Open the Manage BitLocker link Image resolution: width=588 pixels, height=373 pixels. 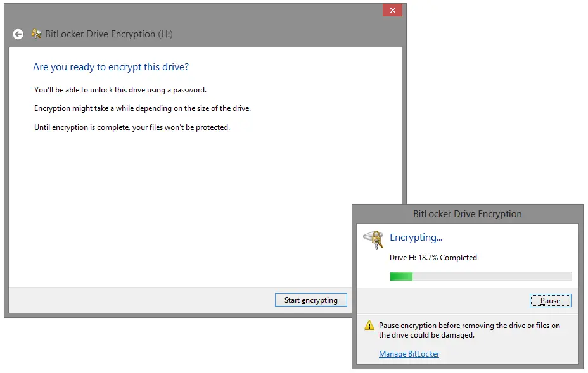coord(409,354)
